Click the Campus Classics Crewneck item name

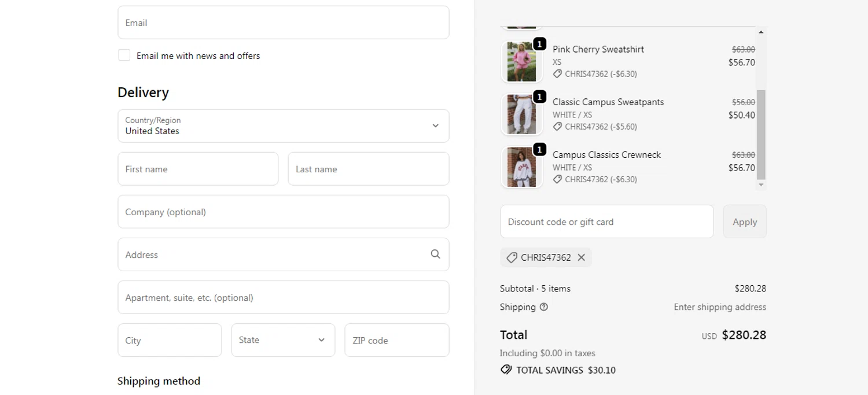click(x=606, y=154)
